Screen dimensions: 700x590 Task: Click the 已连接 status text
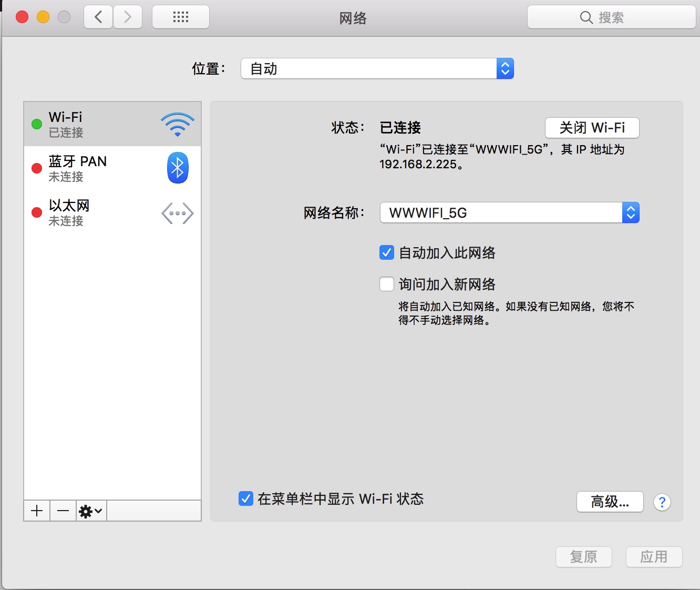(400, 128)
